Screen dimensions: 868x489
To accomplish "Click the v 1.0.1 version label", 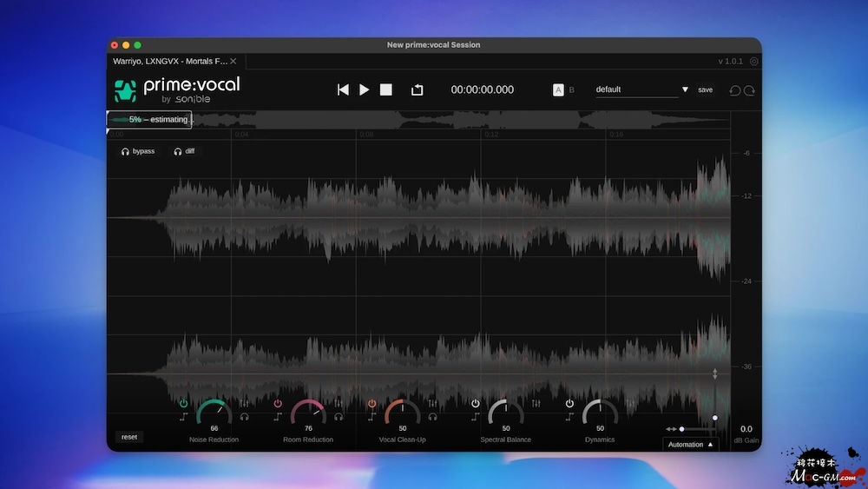I will click(x=730, y=62).
